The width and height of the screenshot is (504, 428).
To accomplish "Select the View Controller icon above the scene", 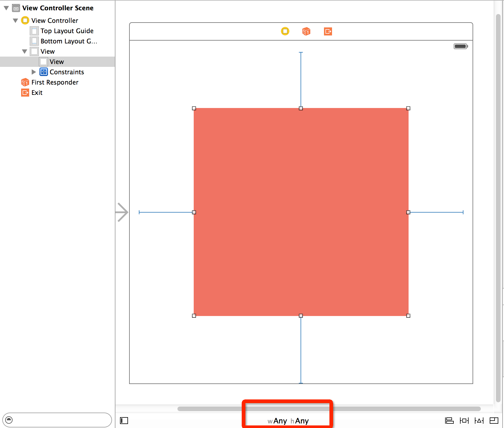I will tap(285, 31).
